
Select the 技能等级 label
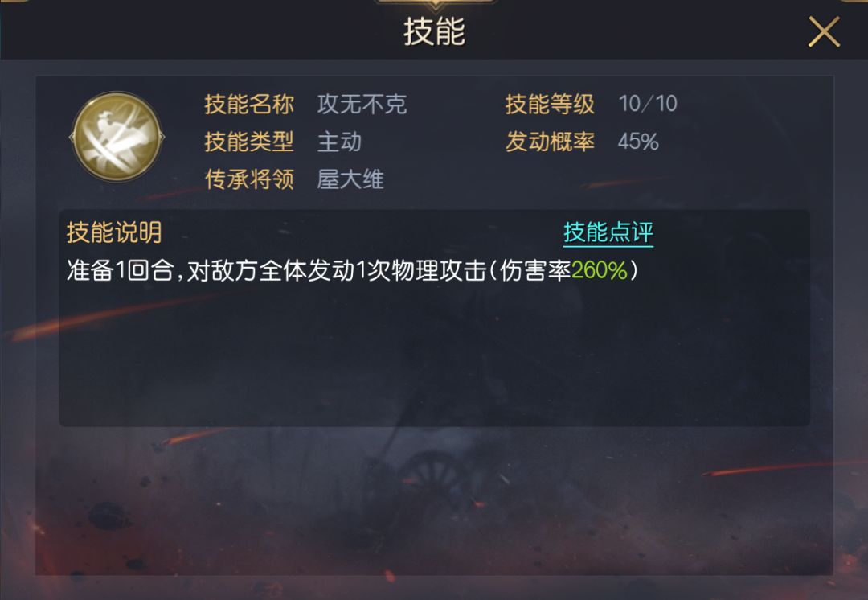(x=550, y=104)
